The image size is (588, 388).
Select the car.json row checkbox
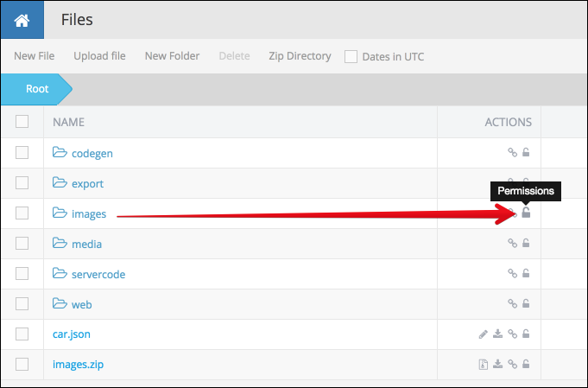point(22,334)
